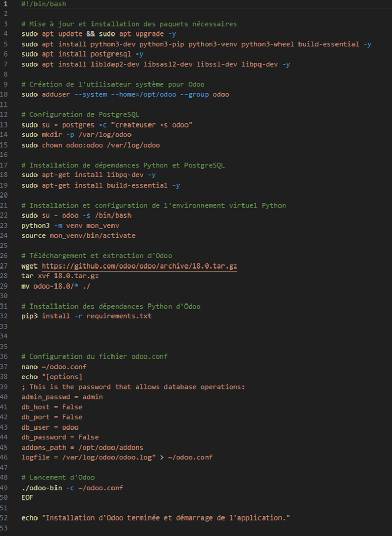The image size is (392, 536).
Task: Click the 'logfile = /var/log/odoo/odoo.log' line
Action: click(x=117, y=457)
